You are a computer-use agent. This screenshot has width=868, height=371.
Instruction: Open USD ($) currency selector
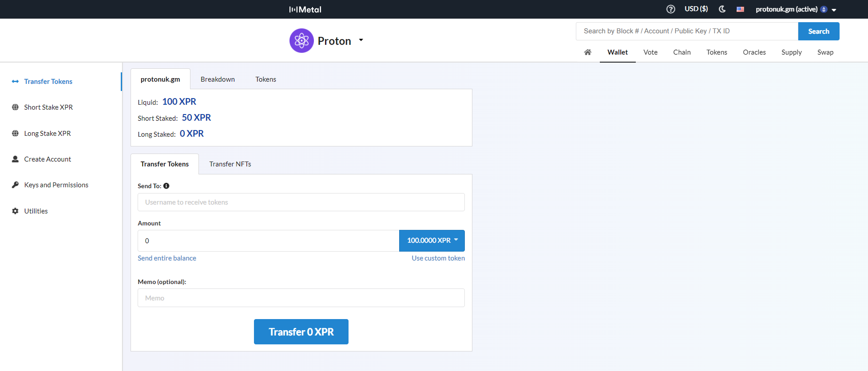696,9
